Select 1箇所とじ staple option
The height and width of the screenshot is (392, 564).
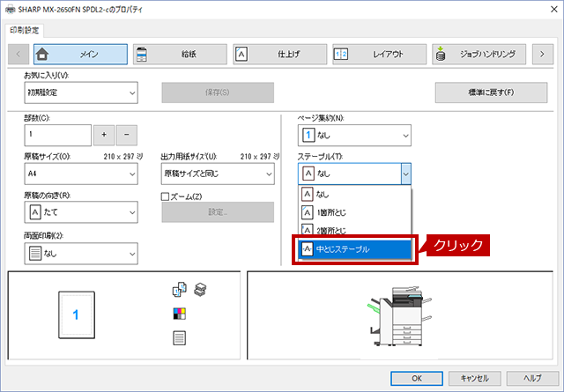(x=354, y=212)
